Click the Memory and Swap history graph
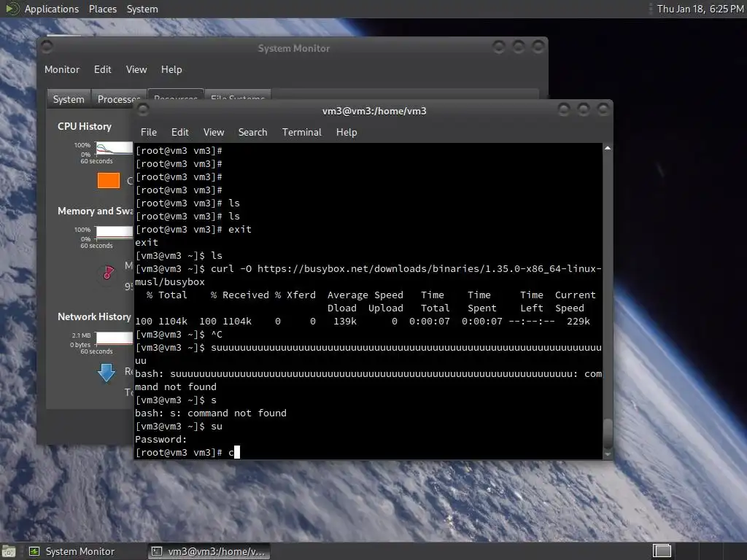747x560 pixels. tap(114, 233)
